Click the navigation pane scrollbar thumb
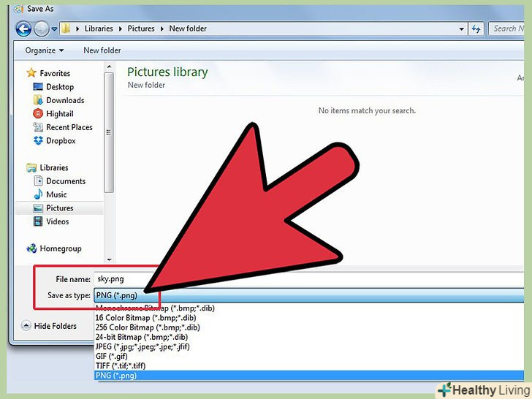 [109, 132]
